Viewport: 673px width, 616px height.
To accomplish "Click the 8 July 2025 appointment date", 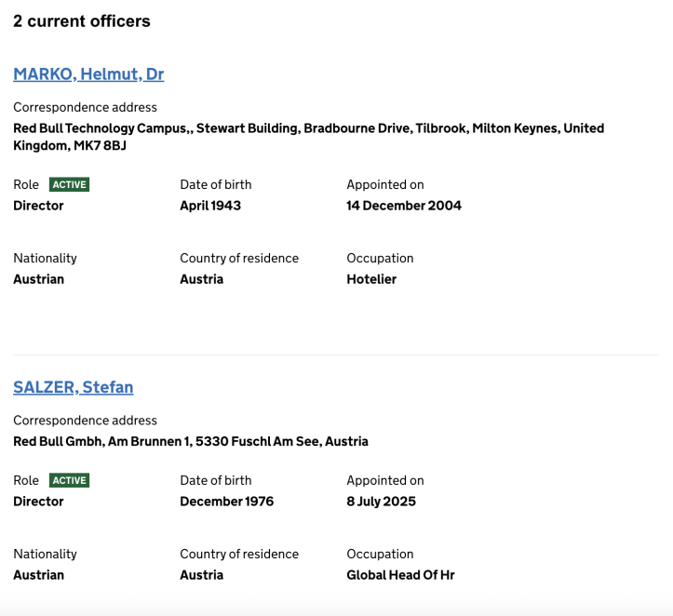I will 381,502.
